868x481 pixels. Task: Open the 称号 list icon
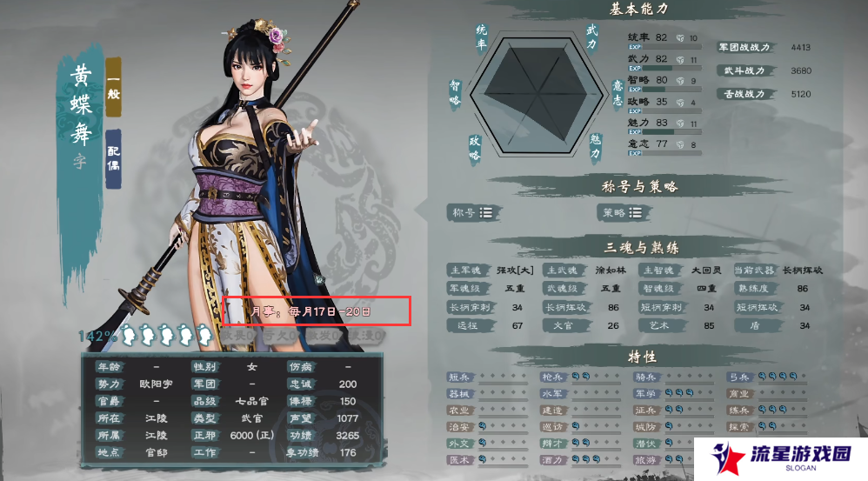point(486,212)
